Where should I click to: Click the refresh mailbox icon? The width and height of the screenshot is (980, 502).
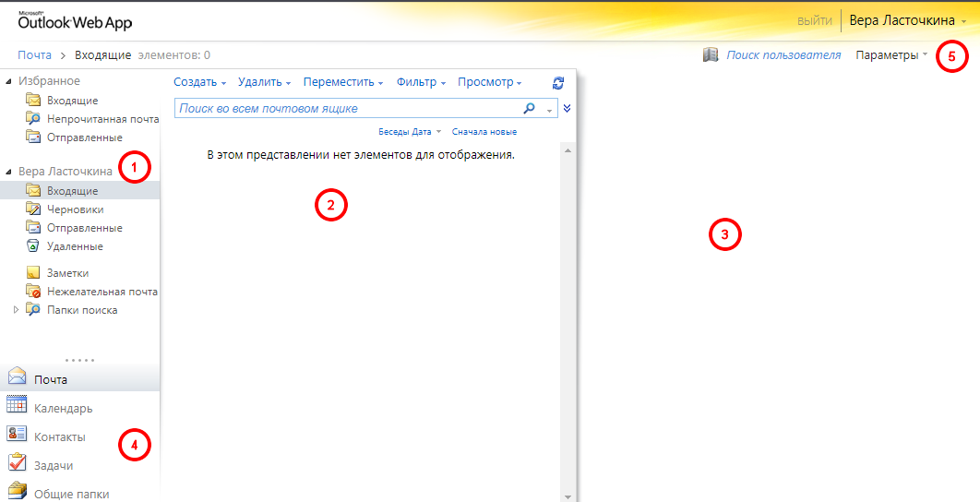[557, 82]
